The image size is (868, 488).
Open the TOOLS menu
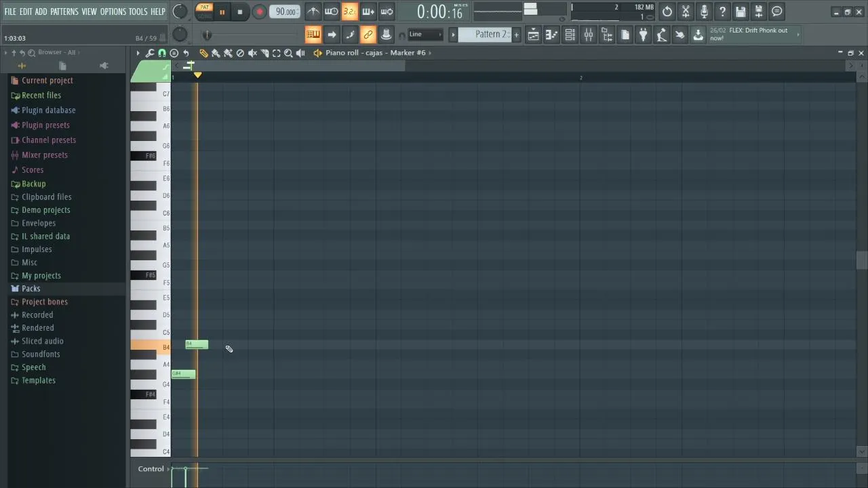[138, 12]
